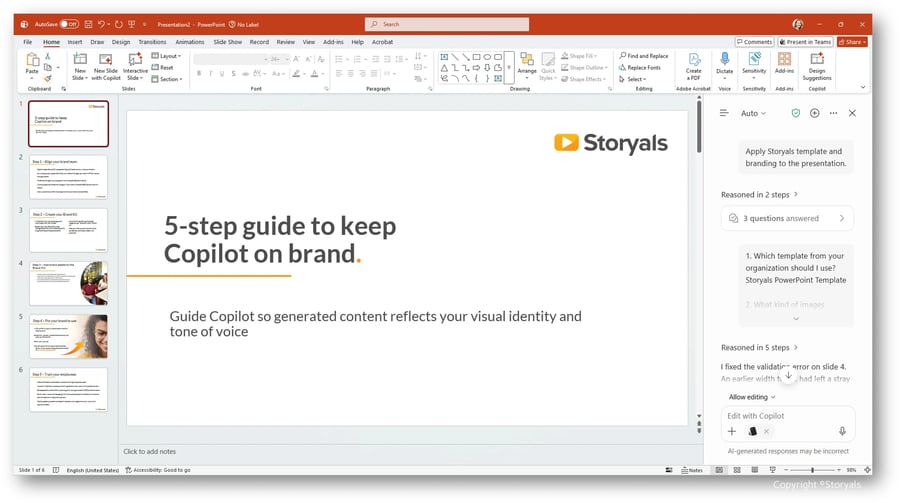Open Auto model dropdown in Copilot
Image resolution: width=900 pixels, height=503 pixels.
pyautogui.click(x=753, y=113)
